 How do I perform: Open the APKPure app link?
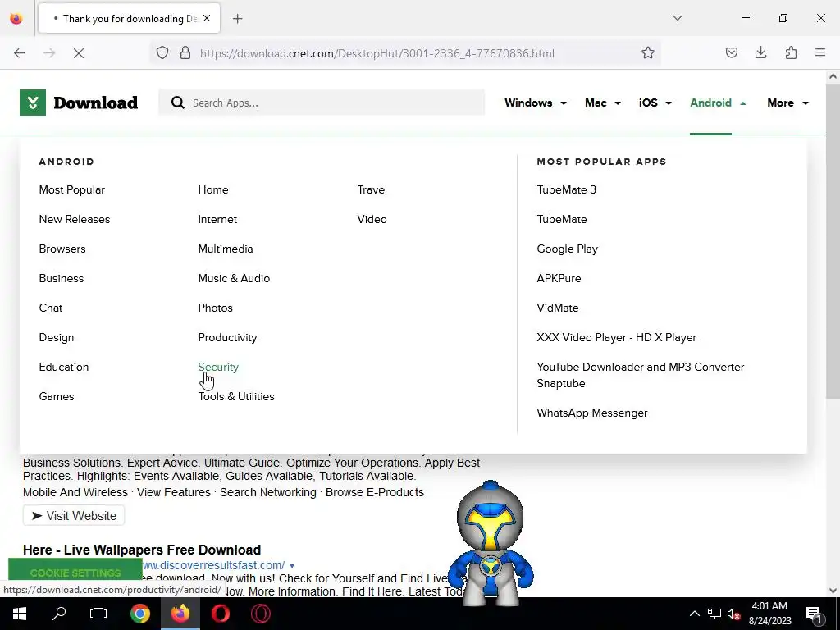point(559,278)
